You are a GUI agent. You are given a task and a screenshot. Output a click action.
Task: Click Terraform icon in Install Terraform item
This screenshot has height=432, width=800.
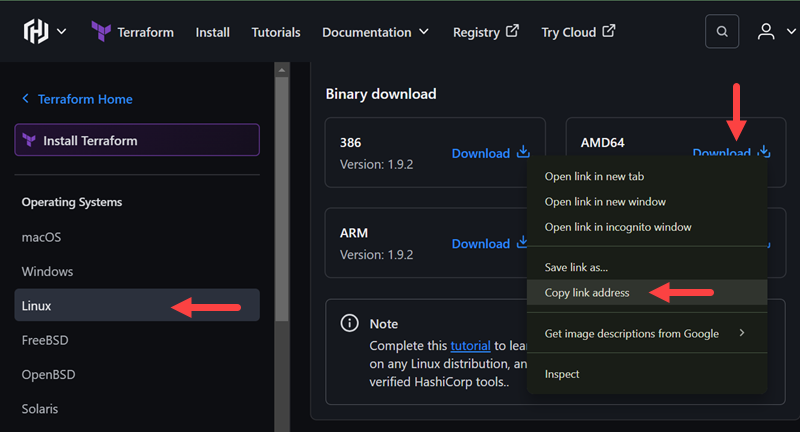29,140
